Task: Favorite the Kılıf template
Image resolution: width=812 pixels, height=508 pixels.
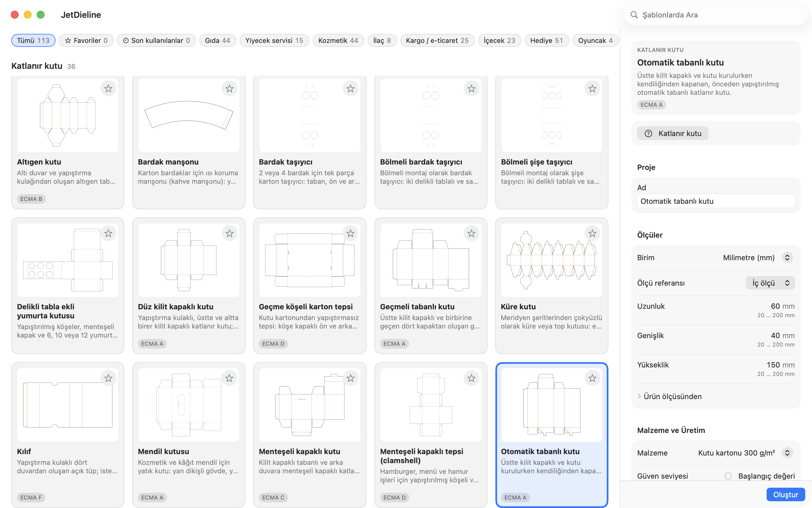Action: (x=108, y=378)
